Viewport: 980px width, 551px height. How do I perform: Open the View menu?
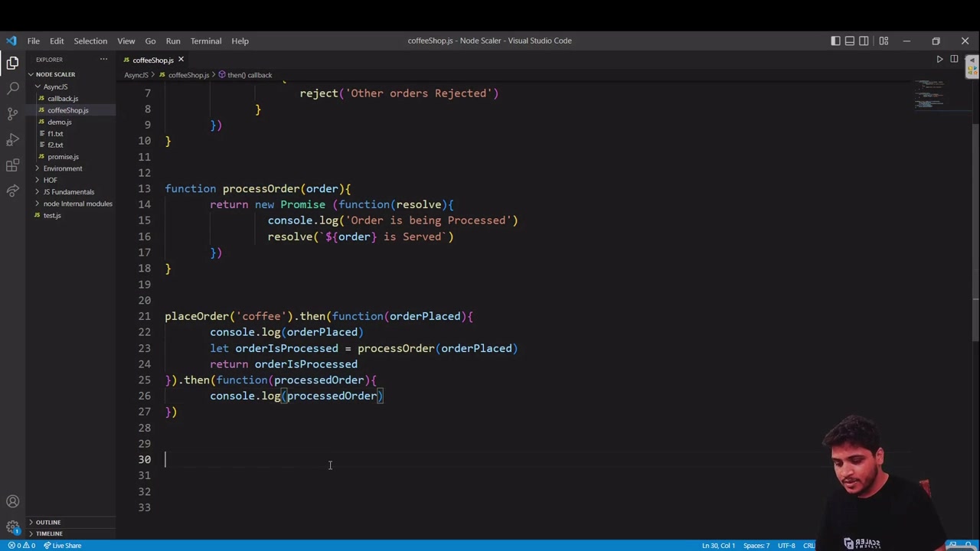(x=126, y=41)
